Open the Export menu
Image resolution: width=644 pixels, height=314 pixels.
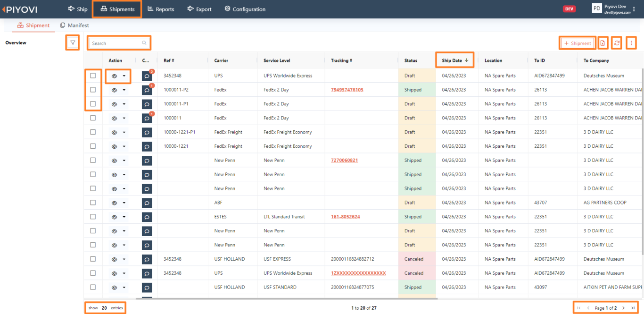(x=199, y=9)
